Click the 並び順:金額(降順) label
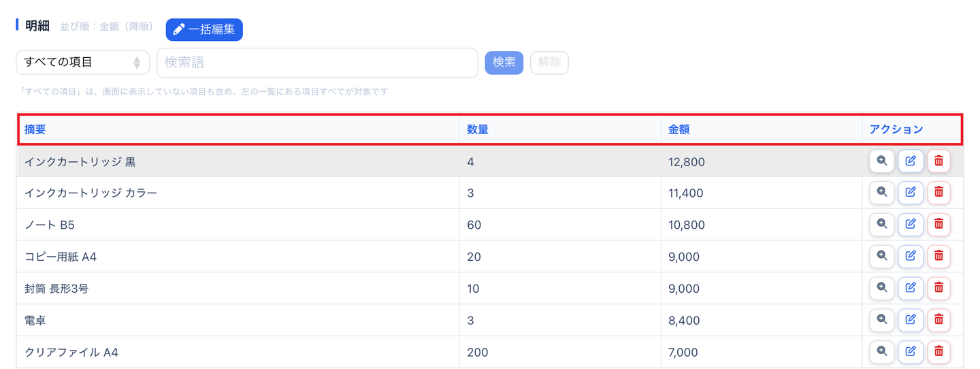The width and height of the screenshot is (980, 369). coord(107,27)
